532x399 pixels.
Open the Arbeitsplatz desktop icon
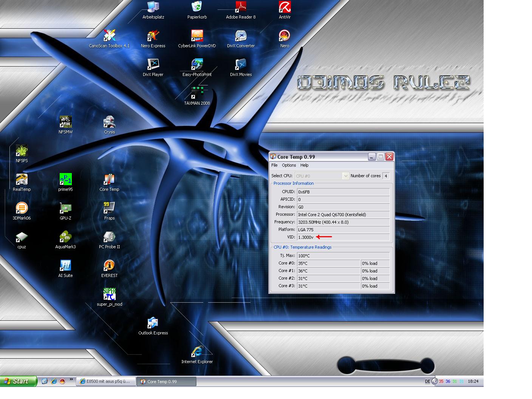153,10
